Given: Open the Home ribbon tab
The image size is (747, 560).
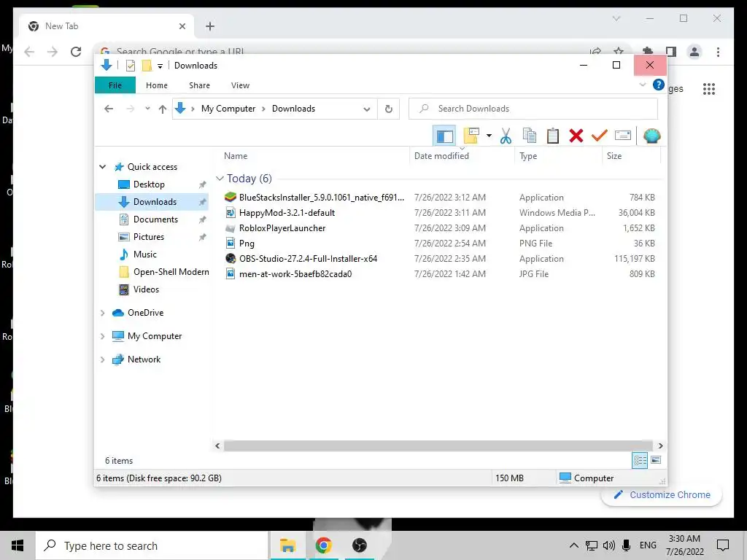Looking at the screenshot, I should pos(157,85).
